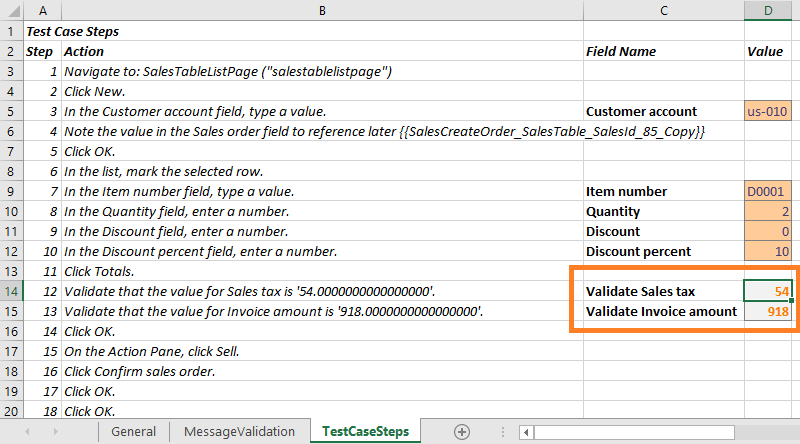This screenshot has width=800, height=444.
Task: Select the step 12 Sales tax validation text
Action: (x=322, y=291)
